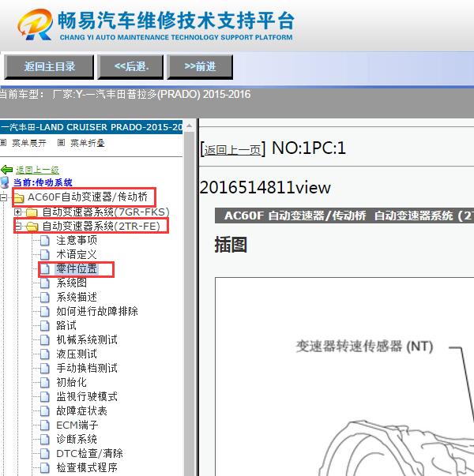
Task: Collapse the AC60F自动变速器/传动桥 node
Action: [x=3, y=198]
